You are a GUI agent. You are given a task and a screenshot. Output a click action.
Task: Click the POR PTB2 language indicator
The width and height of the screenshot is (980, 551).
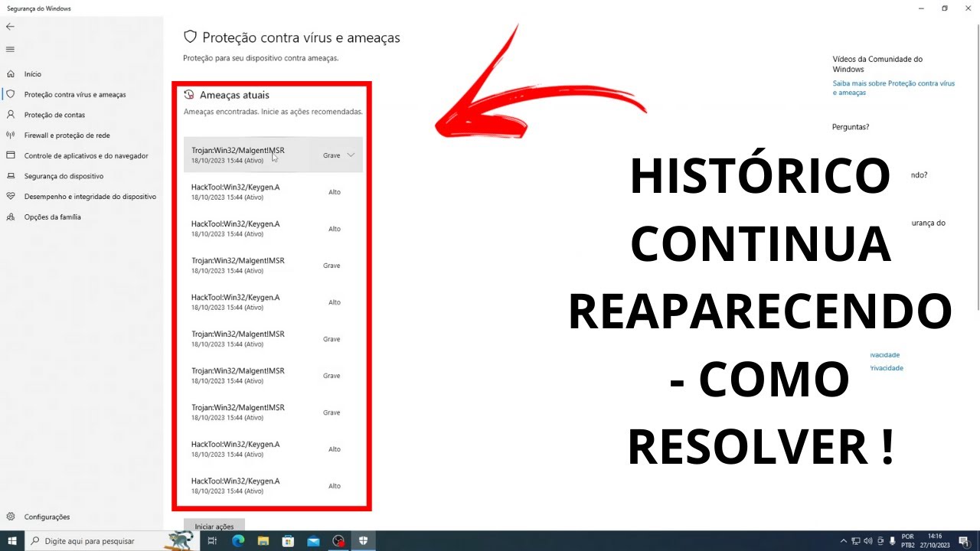click(x=908, y=541)
